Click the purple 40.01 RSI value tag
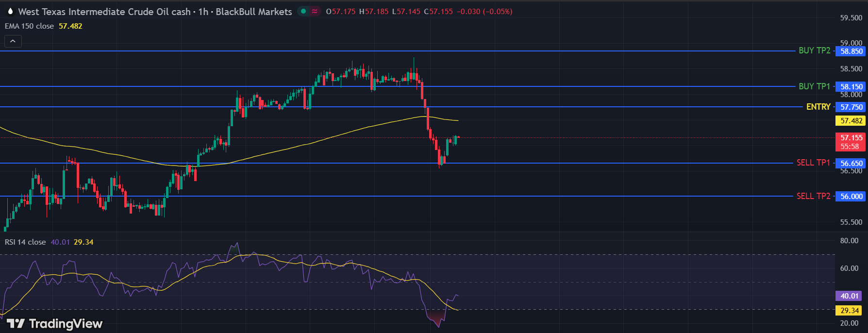 click(850, 296)
